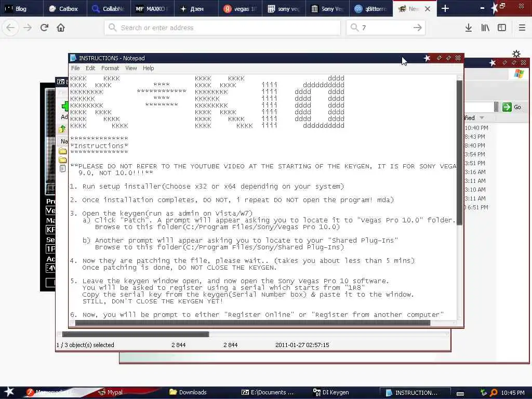The width and height of the screenshot is (532, 399).
Task: Open a new browser tab with plus button
Action: pos(445,8)
